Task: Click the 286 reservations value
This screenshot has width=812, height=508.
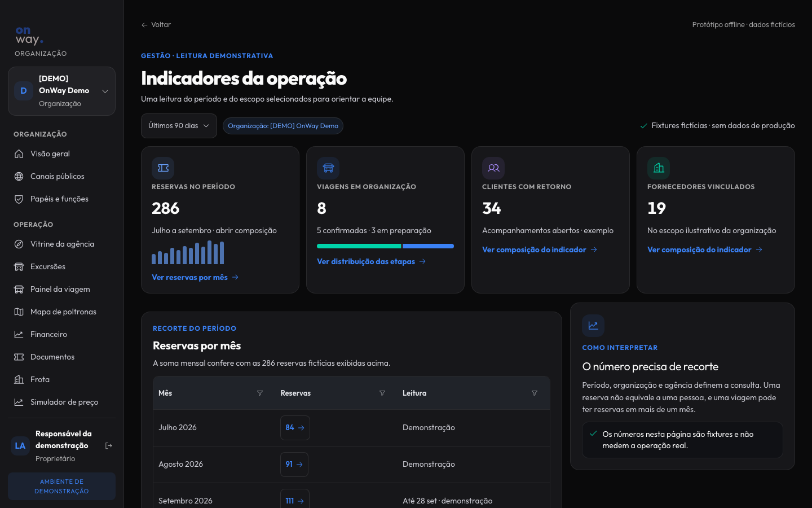Action: pyautogui.click(x=166, y=208)
